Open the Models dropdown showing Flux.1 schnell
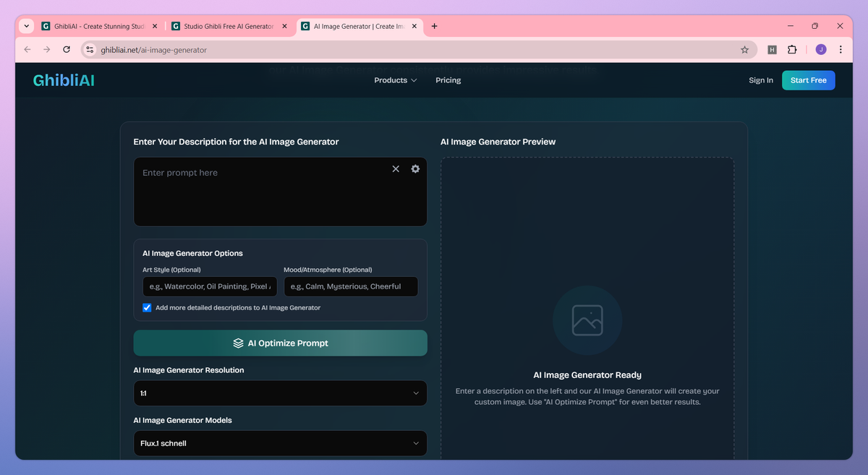Image resolution: width=868 pixels, height=475 pixels. (x=280, y=443)
